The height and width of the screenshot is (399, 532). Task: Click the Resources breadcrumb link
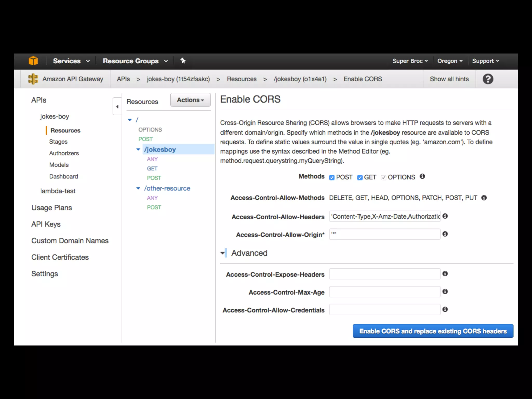click(242, 79)
